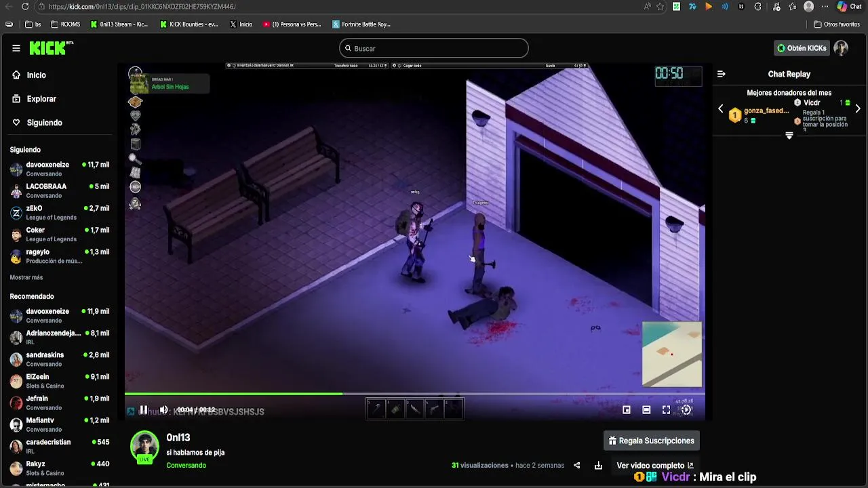Click the blue sound-wave extension icon
868x488 pixels.
[x=725, y=7]
